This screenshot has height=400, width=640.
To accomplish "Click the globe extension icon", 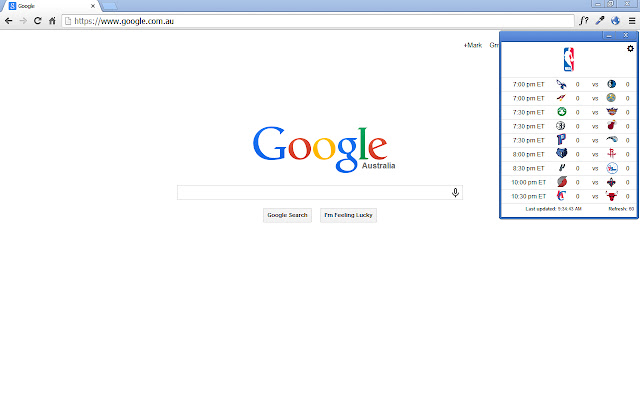I will 616,21.
